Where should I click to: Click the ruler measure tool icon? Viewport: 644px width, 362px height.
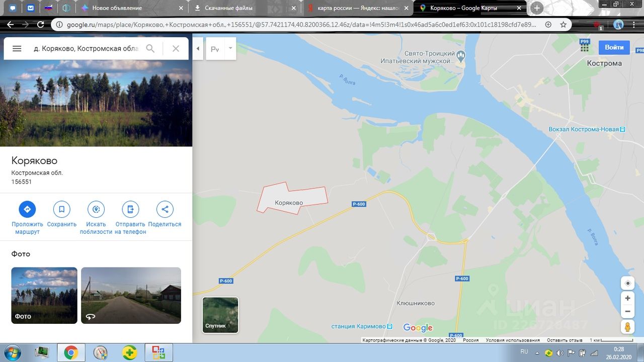(215, 49)
